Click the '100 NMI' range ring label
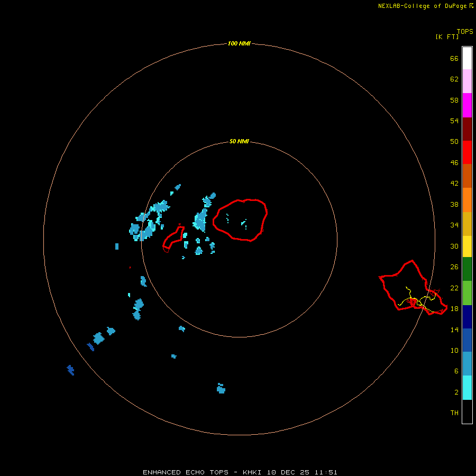This screenshot has width=476, height=476. point(239,44)
